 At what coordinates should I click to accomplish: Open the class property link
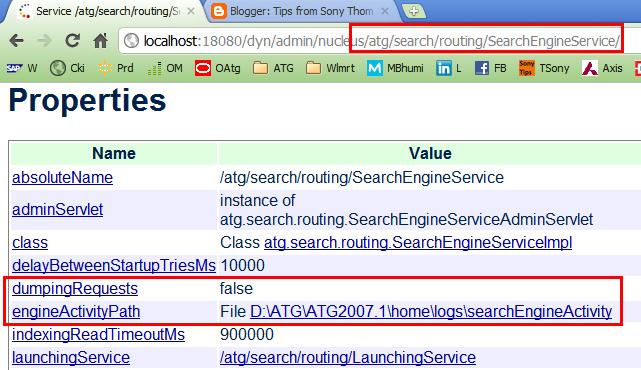click(30, 242)
